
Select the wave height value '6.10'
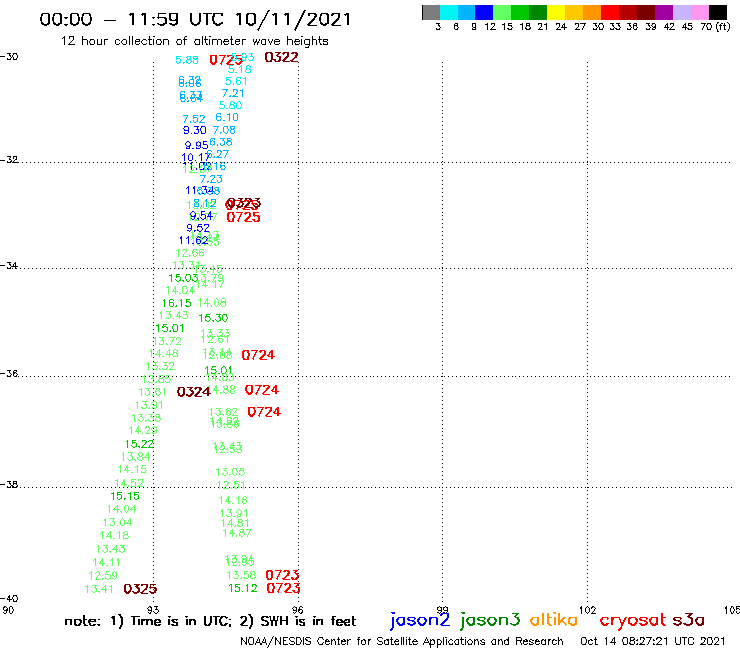coord(227,117)
